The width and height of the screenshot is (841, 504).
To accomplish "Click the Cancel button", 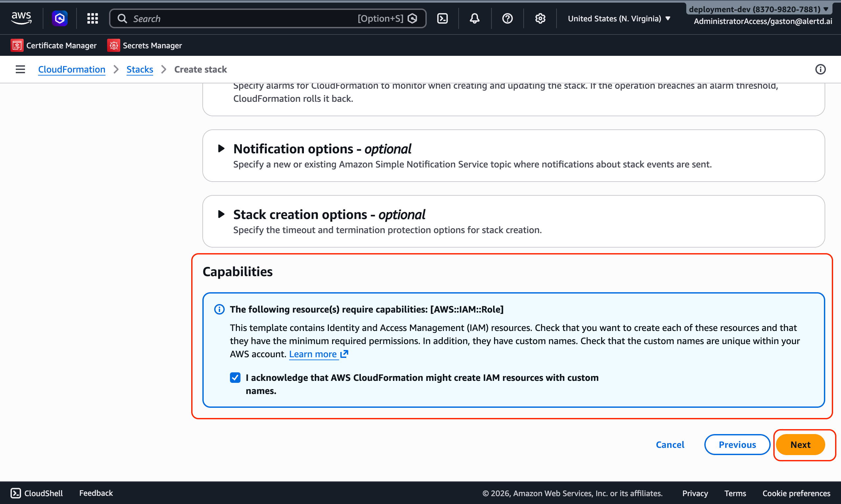I will click(670, 444).
